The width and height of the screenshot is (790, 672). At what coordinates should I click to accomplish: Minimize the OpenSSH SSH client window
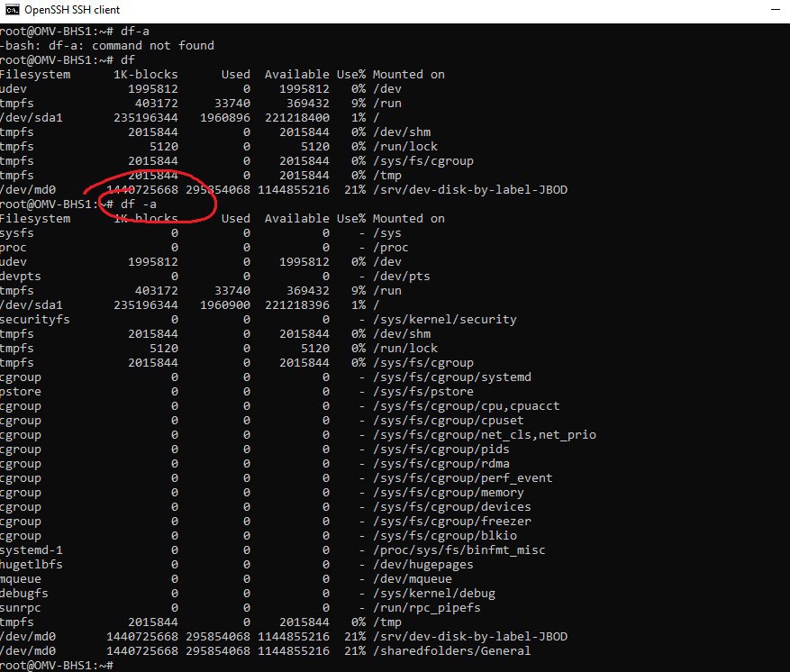[x=776, y=10]
